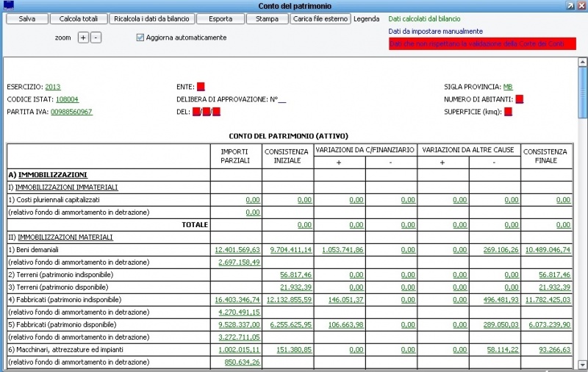Click the NUMERO DI ABITANTI red field
The width and height of the screenshot is (588, 372).
pos(519,99)
